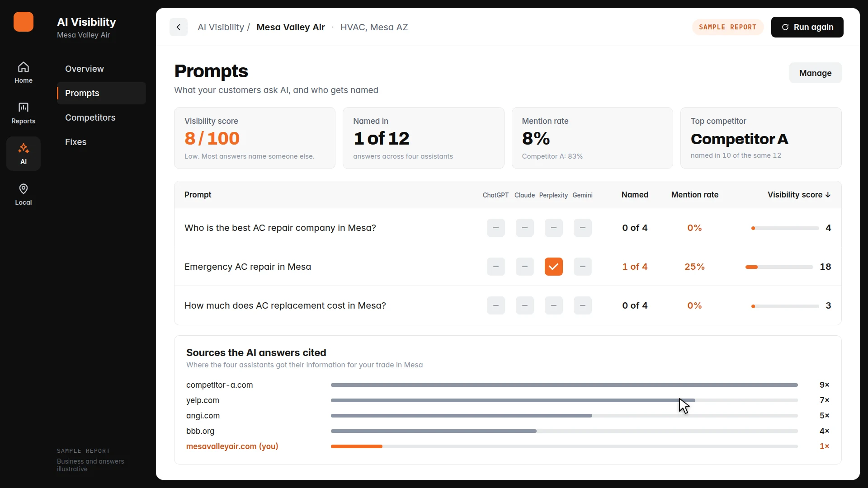
Task: Click the yelp.com citation bar
Action: [564, 400]
